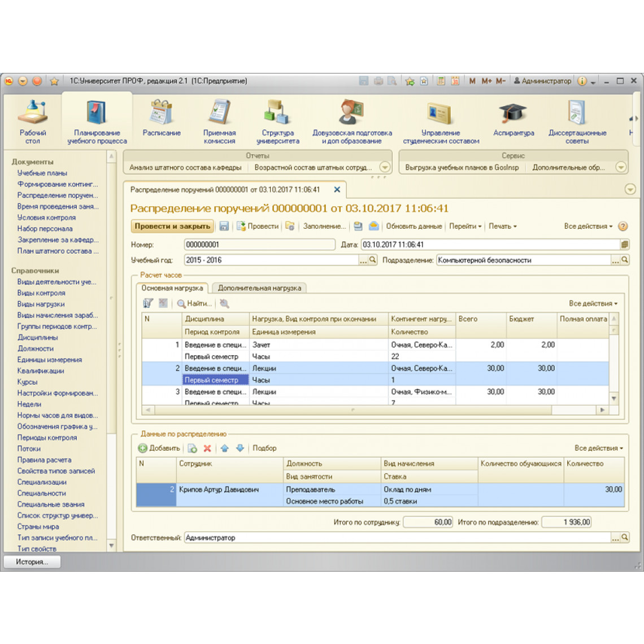
Task: Select employee row Крипов Артур Давидович
Action: pos(380,495)
